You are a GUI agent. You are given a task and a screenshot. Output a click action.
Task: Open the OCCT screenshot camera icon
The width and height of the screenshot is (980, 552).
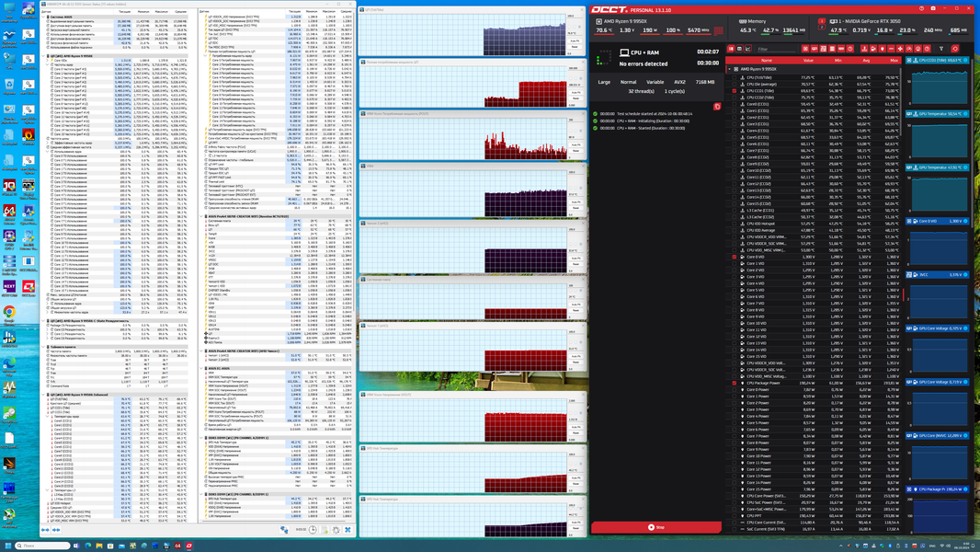[x=933, y=8]
